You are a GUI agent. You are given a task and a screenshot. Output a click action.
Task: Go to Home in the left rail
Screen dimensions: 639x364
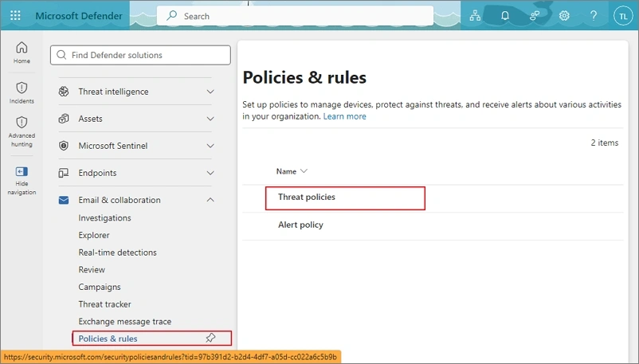tap(22, 53)
